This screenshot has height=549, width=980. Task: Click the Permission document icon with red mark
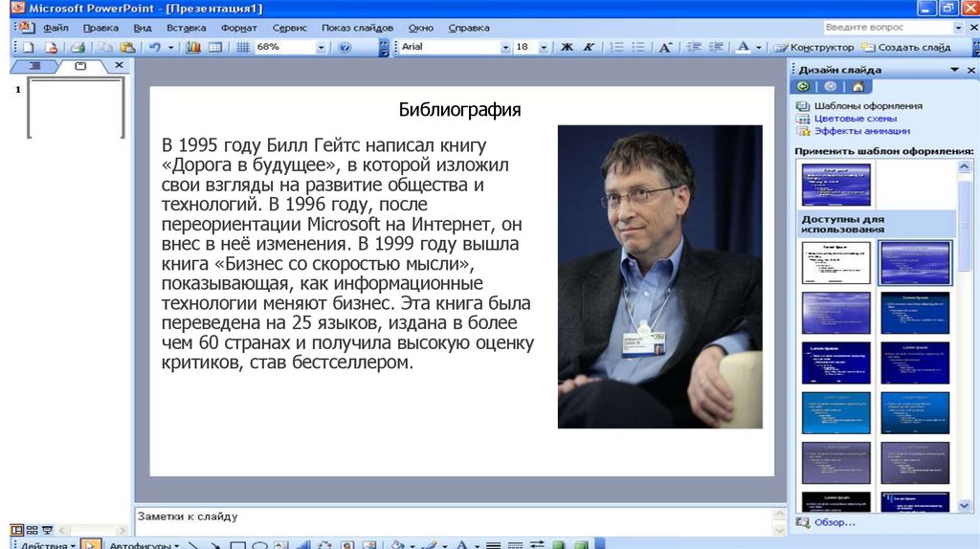tap(52, 48)
